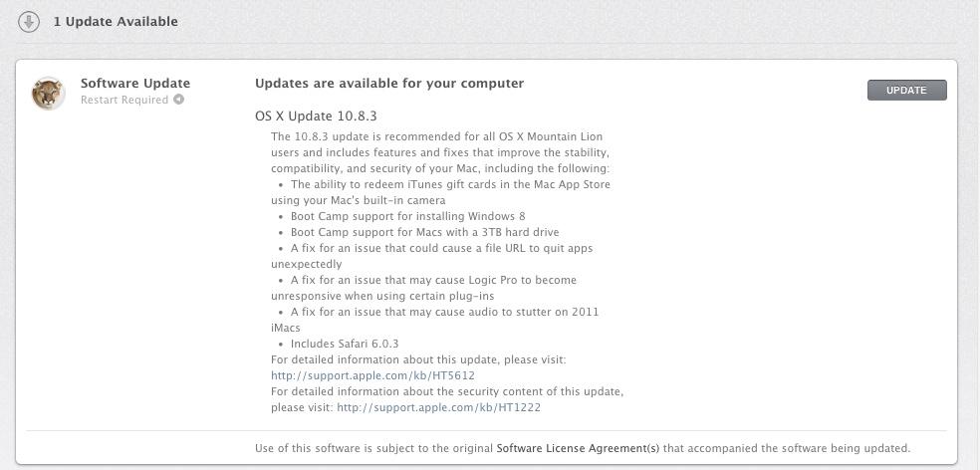Image resolution: width=980 pixels, height=470 pixels.
Task: Click the Restart Required label
Action: [x=124, y=100]
